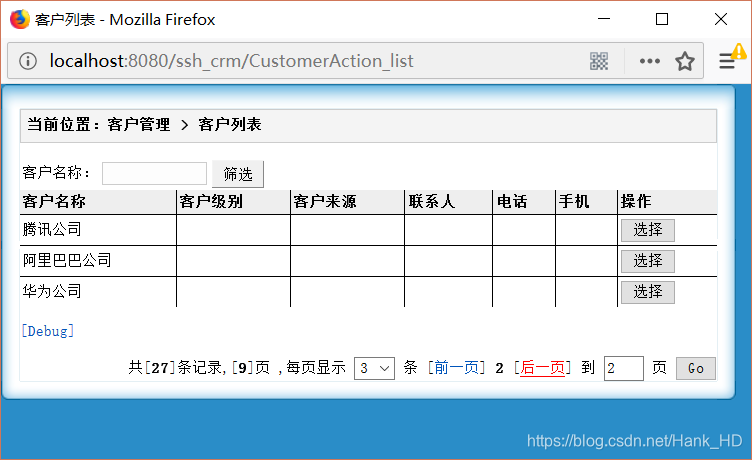
Task: Click the 客户管理 breadcrumb text
Action: click(139, 125)
